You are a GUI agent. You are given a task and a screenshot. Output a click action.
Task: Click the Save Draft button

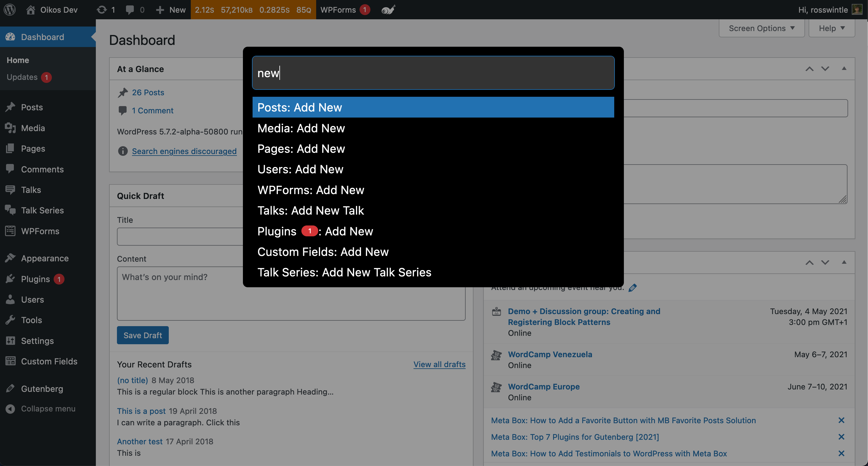pyautogui.click(x=143, y=335)
